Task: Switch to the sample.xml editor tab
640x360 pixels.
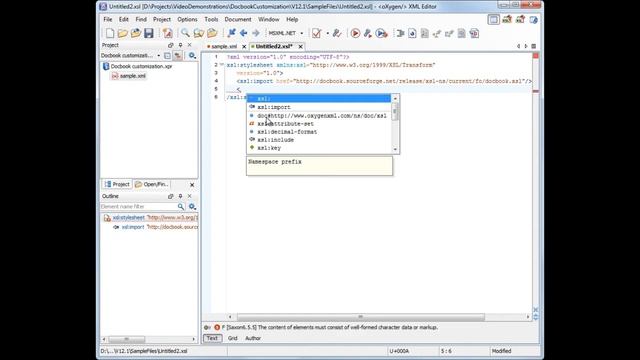Action: [x=224, y=47]
